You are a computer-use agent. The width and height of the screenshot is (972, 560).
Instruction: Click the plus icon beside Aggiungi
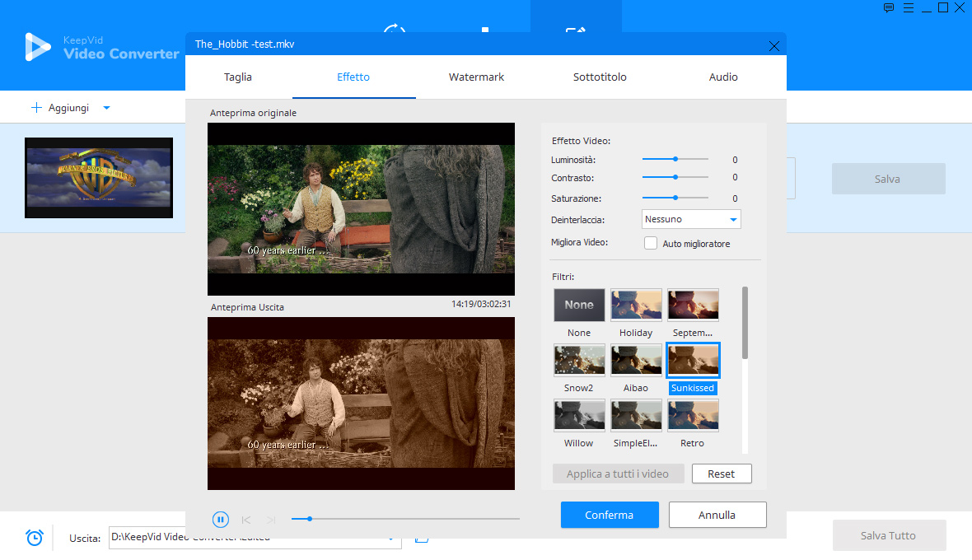pyautogui.click(x=36, y=108)
